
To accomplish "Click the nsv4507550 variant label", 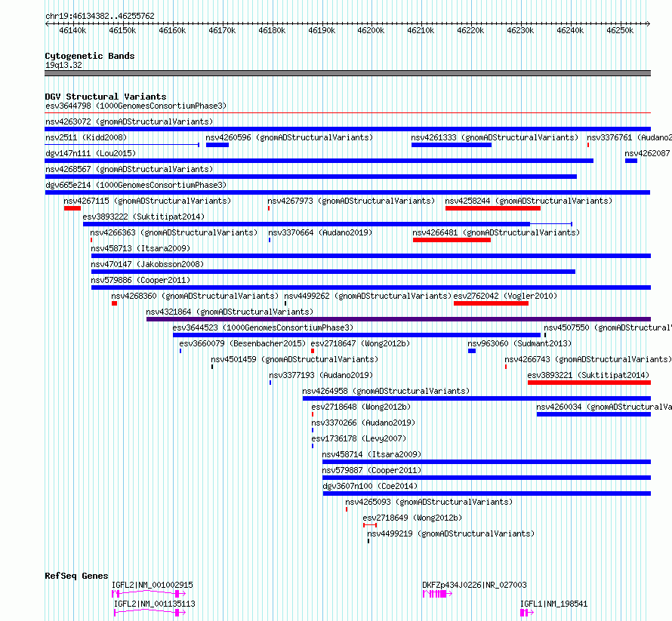I will point(608,327).
